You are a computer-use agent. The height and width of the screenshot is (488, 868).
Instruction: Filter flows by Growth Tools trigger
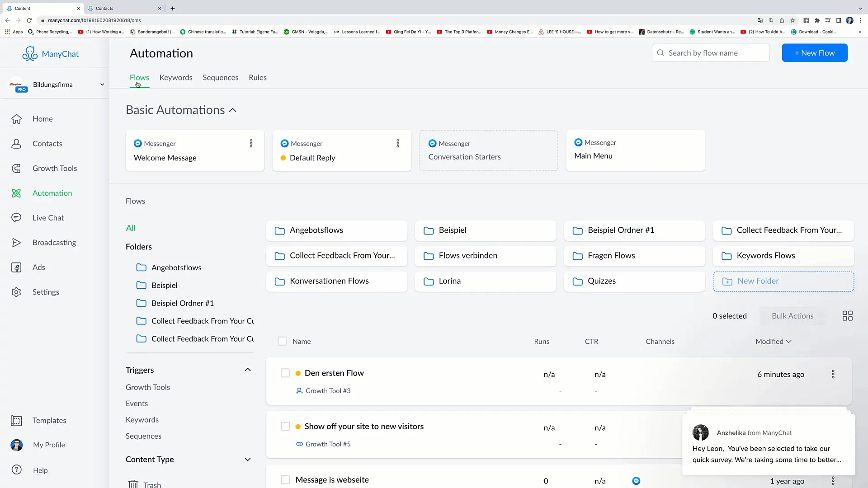tap(148, 387)
